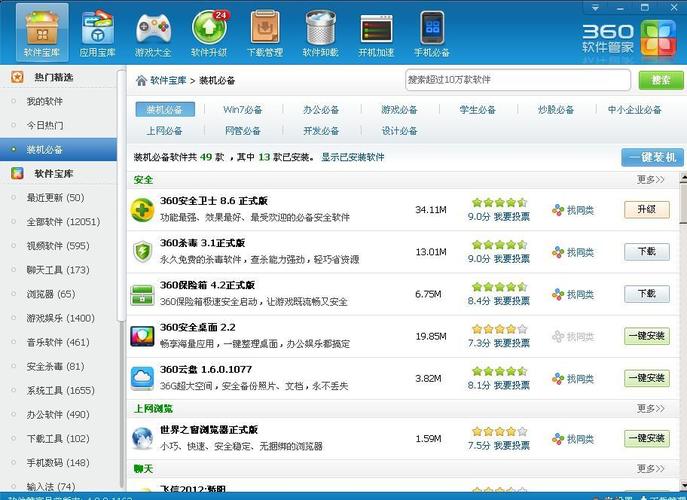Switch to the 办公必备 tab
687x500 pixels.
coord(321,110)
